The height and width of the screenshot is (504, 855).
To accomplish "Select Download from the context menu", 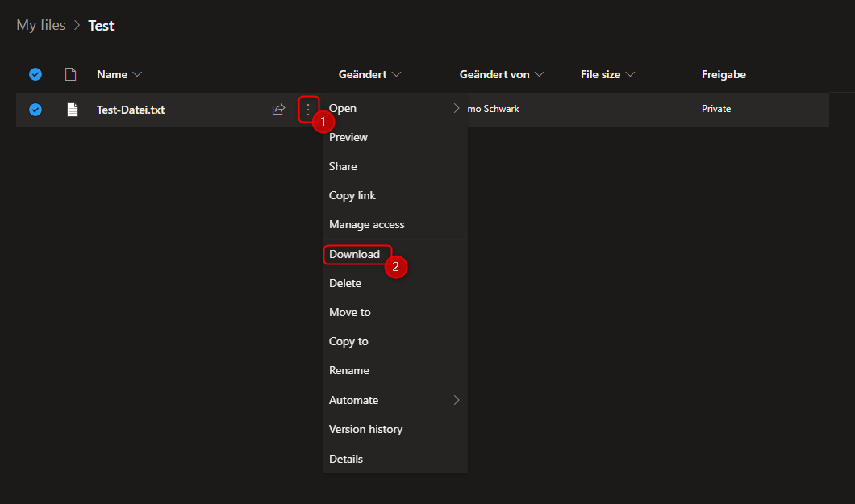I will [x=354, y=254].
